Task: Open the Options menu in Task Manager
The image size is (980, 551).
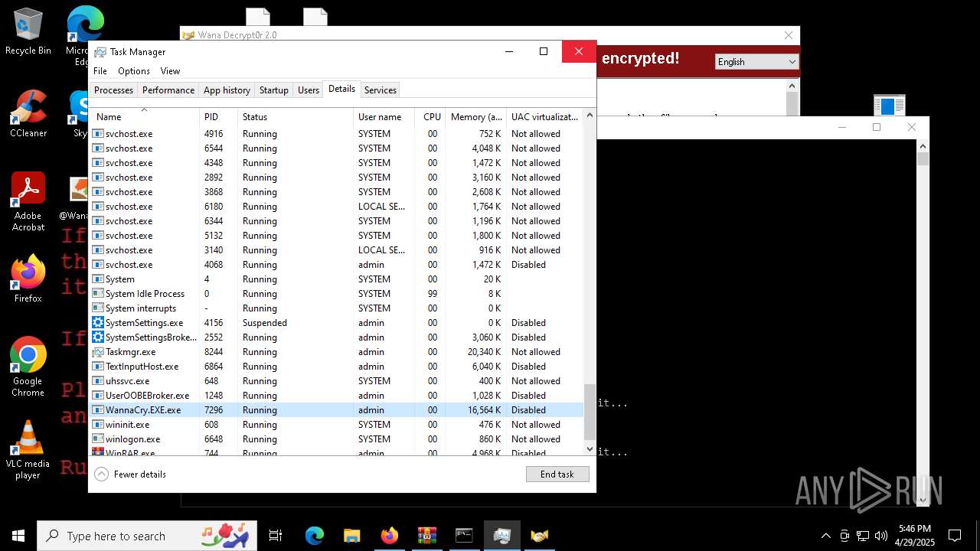Action: 133,71
